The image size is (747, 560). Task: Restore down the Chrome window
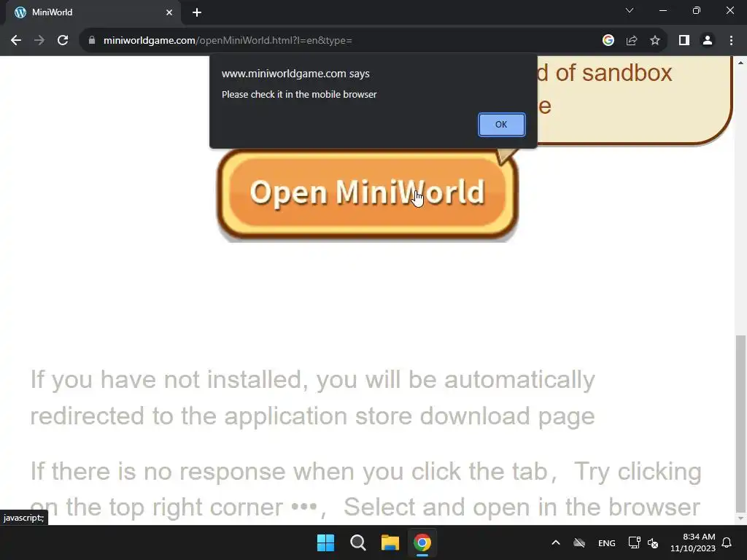tap(697, 10)
